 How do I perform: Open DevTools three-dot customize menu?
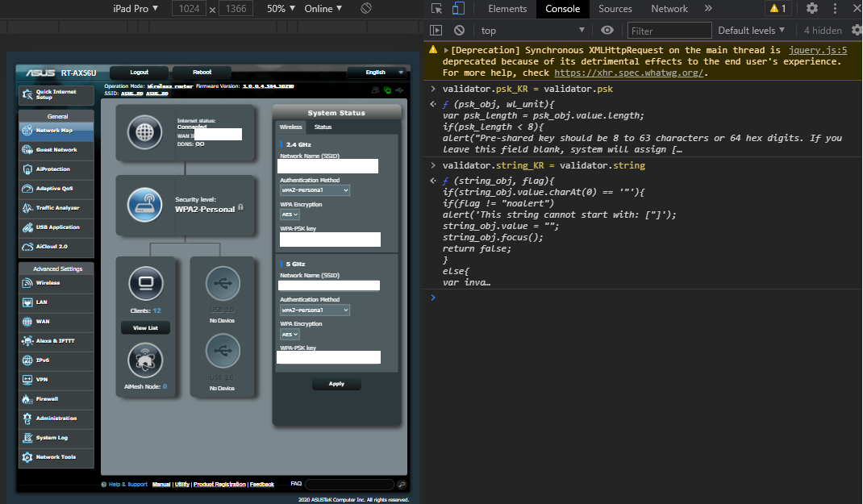pos(835,8)
